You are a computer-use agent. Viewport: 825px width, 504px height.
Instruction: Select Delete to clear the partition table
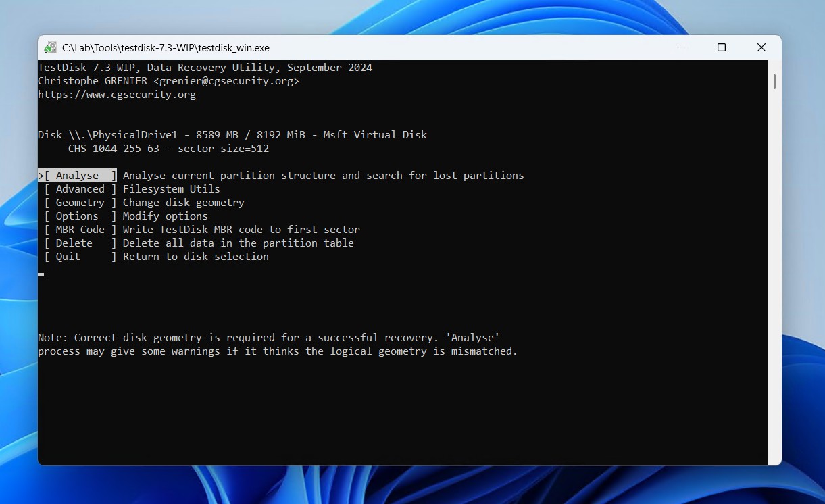pyautogui.click(x=73, y=243)
